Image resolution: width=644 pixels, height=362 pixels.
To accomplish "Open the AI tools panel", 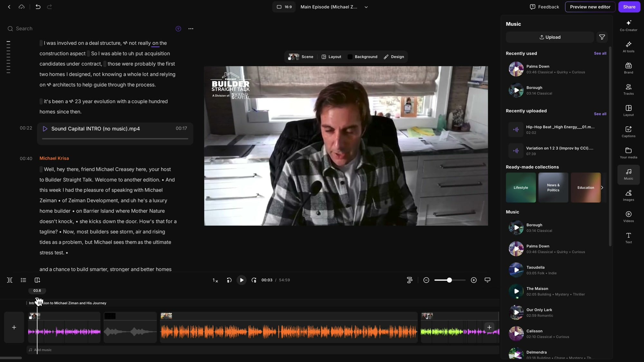I will point(628,47).
